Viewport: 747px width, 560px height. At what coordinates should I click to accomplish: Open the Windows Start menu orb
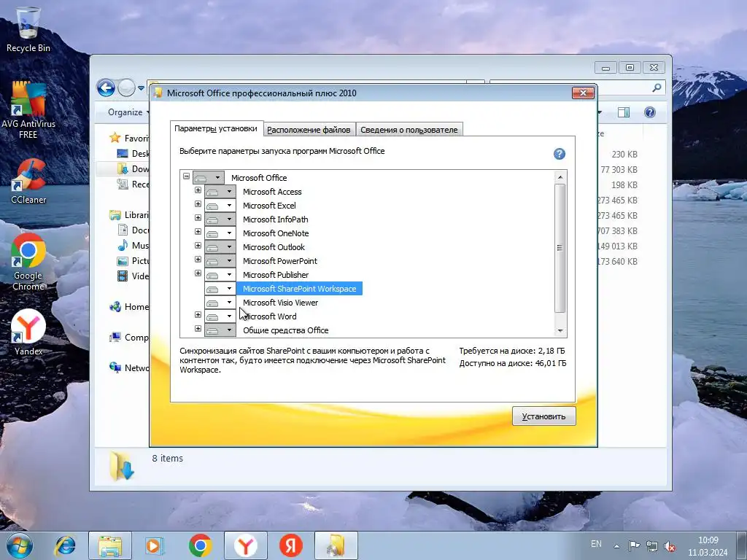tap(20, 545)
